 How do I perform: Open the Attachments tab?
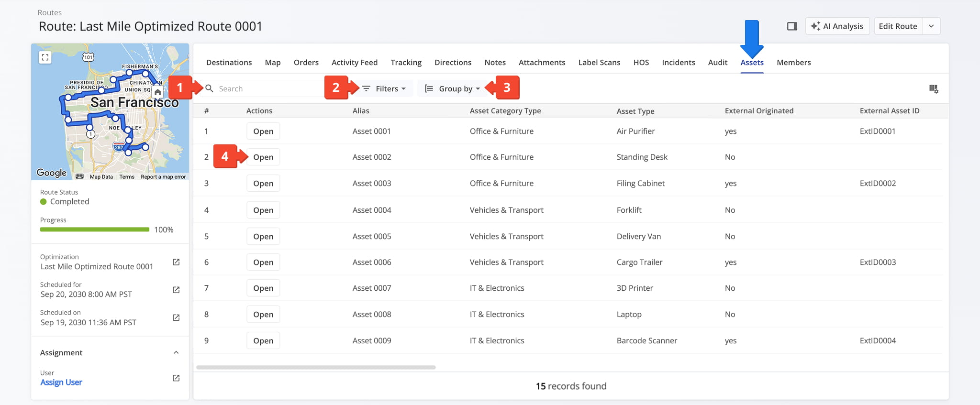(542, 62)
